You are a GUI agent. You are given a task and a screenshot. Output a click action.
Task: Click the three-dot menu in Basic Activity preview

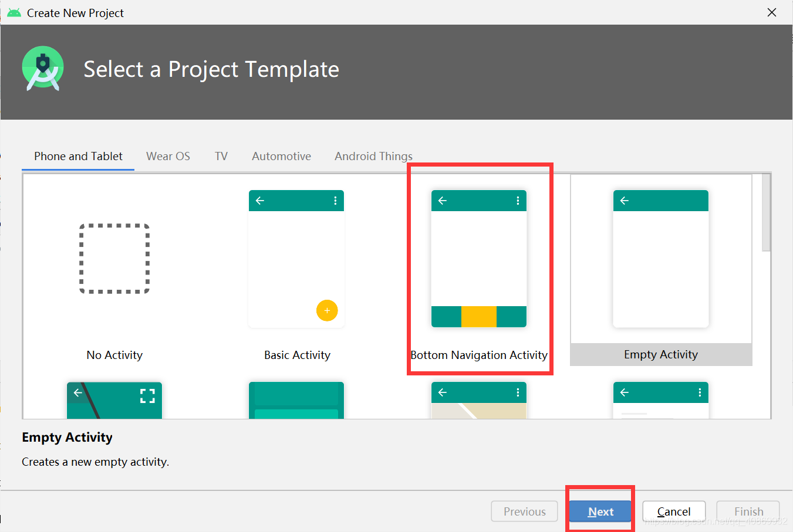(x=335, y=201)
